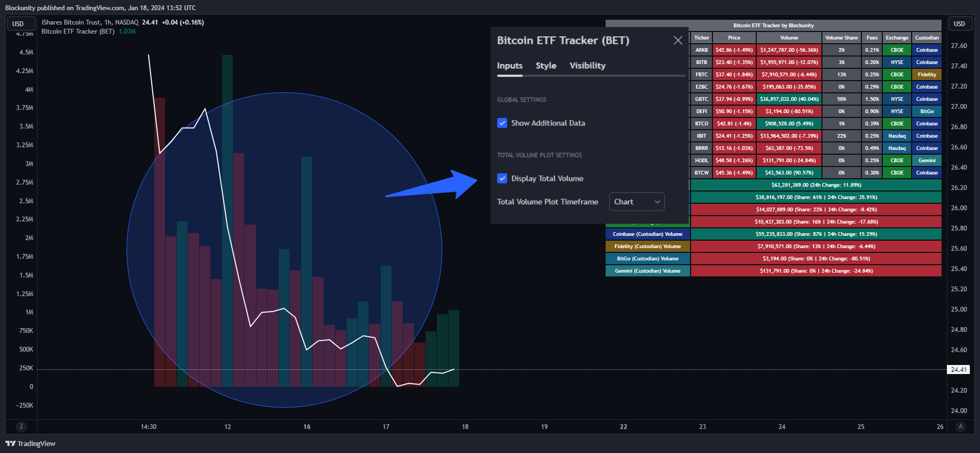Click the $55,235,833.00 Coinbase custodian volume value
The height and width of the screenshot is (453, 980).
pyautogui.click(x=816, y=234)
